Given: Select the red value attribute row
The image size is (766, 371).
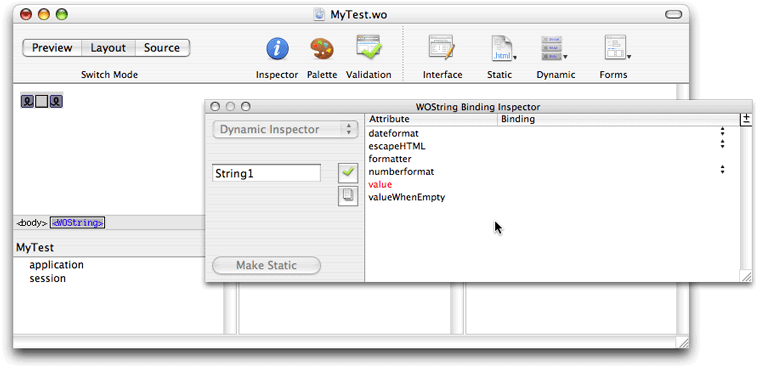Looking at the screenshot, I should pos(552,185).
